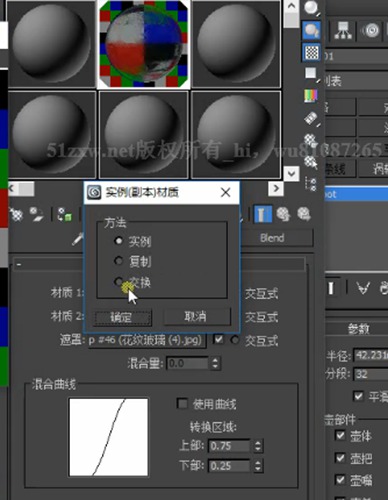
Task: Toggle the 壶体 checkbox
Action: pyautogui.click(x=340, y=435)
